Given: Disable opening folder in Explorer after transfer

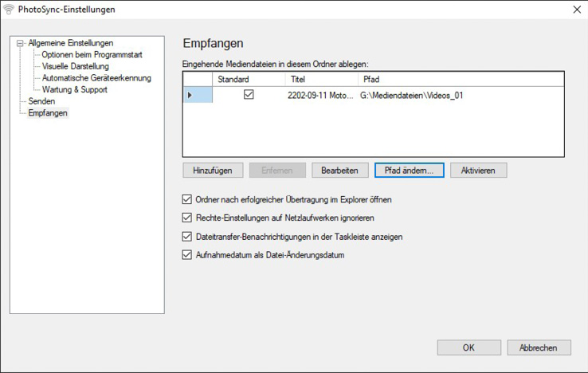Looking at the screenshot, I should point(188,199).
